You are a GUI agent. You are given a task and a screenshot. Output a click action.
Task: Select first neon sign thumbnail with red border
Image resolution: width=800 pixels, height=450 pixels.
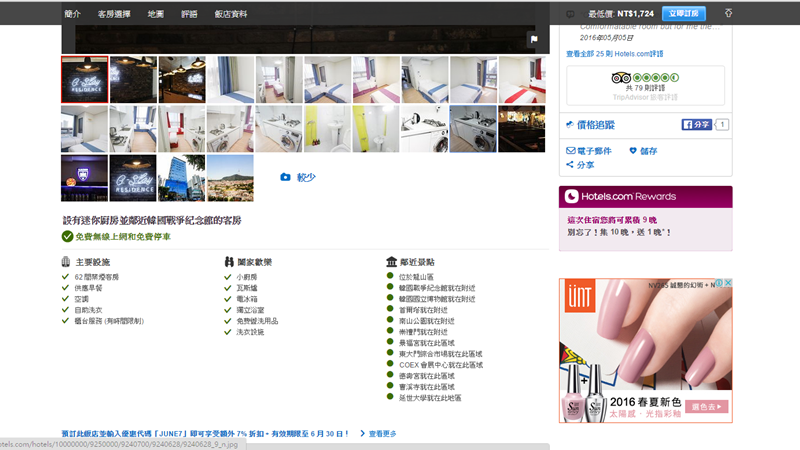[x=85, y=80]
